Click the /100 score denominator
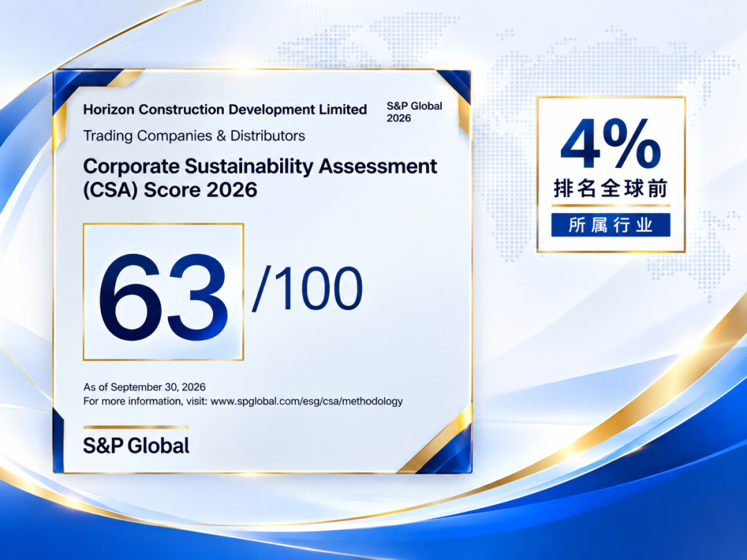Viewport: 747px width, 560px height. [307, 288]
